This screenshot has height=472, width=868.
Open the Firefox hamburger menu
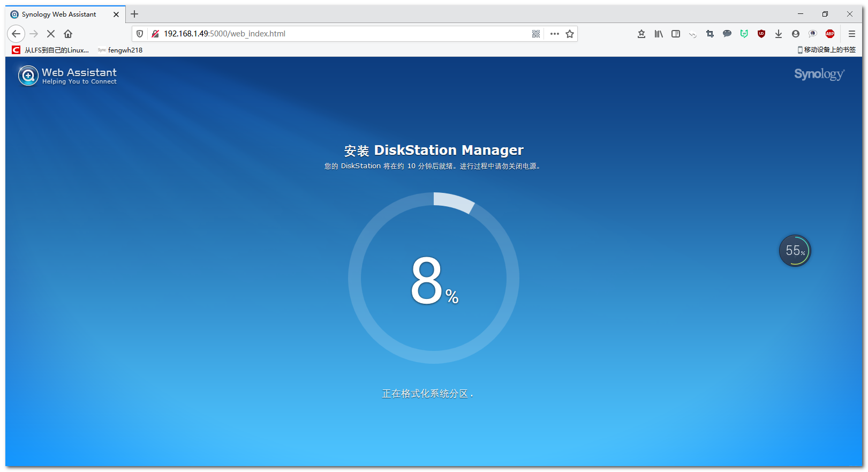tap(852, 34)
